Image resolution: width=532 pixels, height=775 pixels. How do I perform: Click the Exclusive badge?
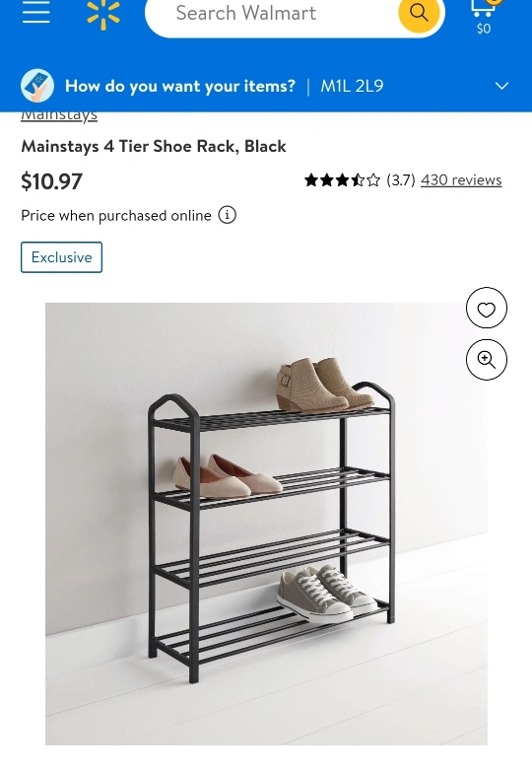pyautogui.click(x=62, y=257)
